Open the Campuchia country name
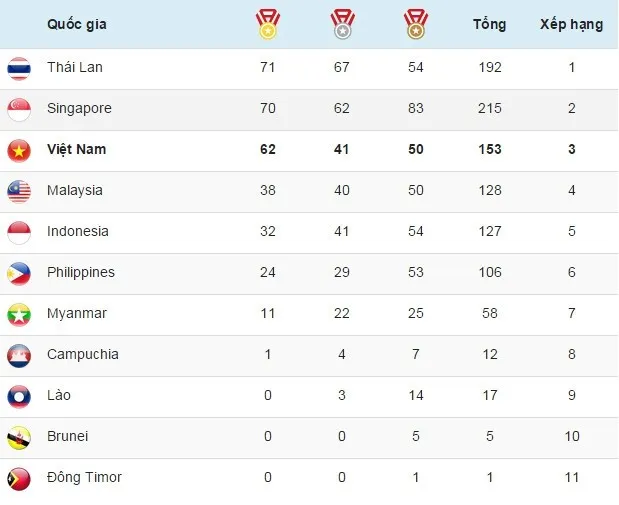The height and width of the screenshot is (505, 619). coord(83,355)
